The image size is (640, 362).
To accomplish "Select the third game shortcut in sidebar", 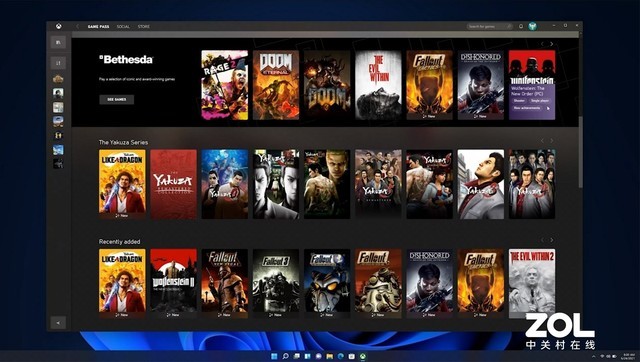I will click(58, 107).
